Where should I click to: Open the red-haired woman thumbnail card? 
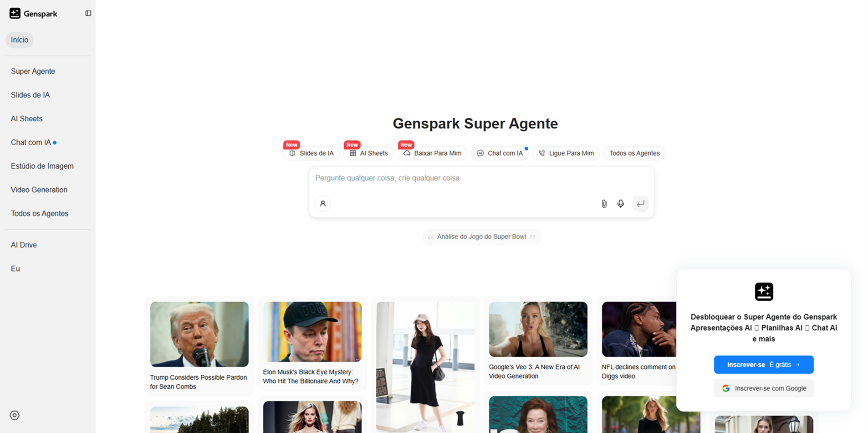tap(538, 414)
